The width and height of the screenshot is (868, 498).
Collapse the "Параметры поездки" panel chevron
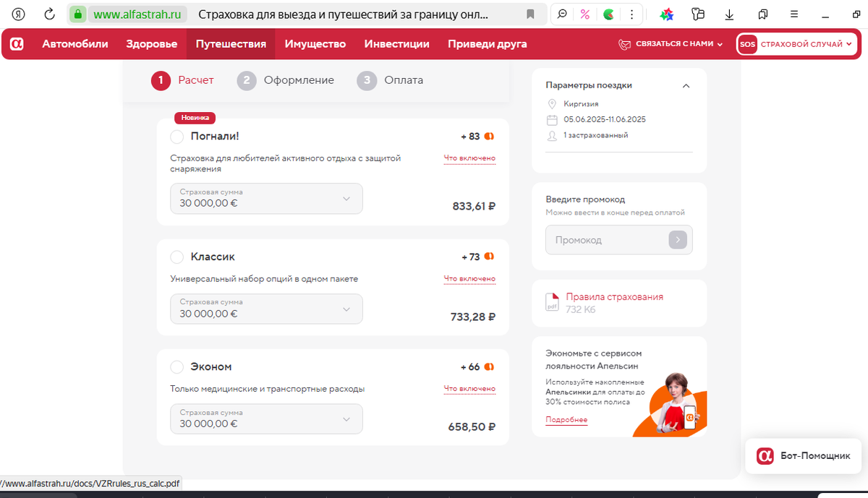[x=686, y=85]
